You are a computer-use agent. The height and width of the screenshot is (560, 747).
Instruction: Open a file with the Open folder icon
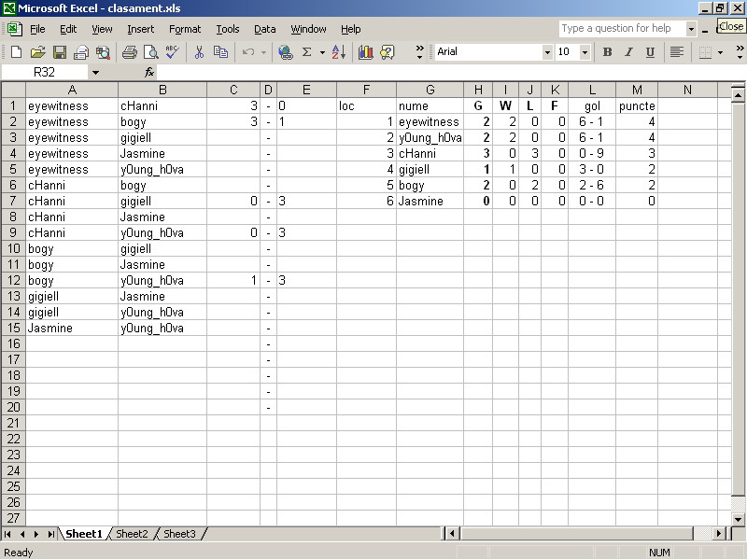[37, 52]
